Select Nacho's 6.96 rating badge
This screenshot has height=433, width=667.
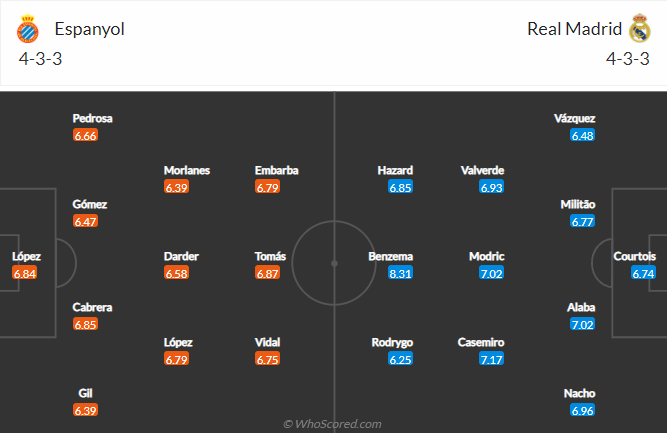pos(582,410)
